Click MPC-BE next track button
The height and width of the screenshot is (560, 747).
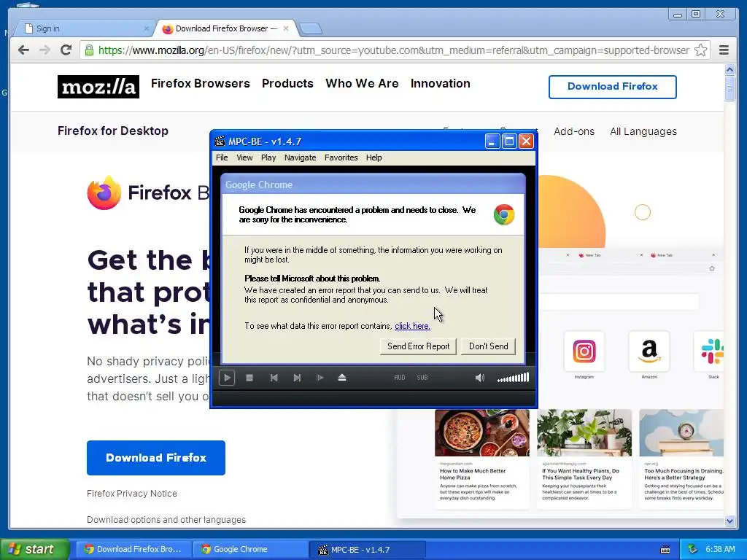(297, 378)
